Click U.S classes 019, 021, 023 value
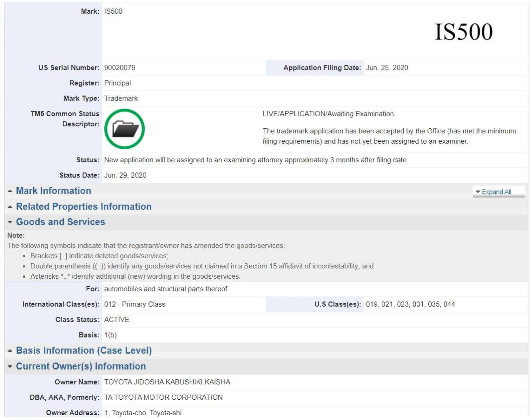Screen dimensions: 532x420 [410, 304]
